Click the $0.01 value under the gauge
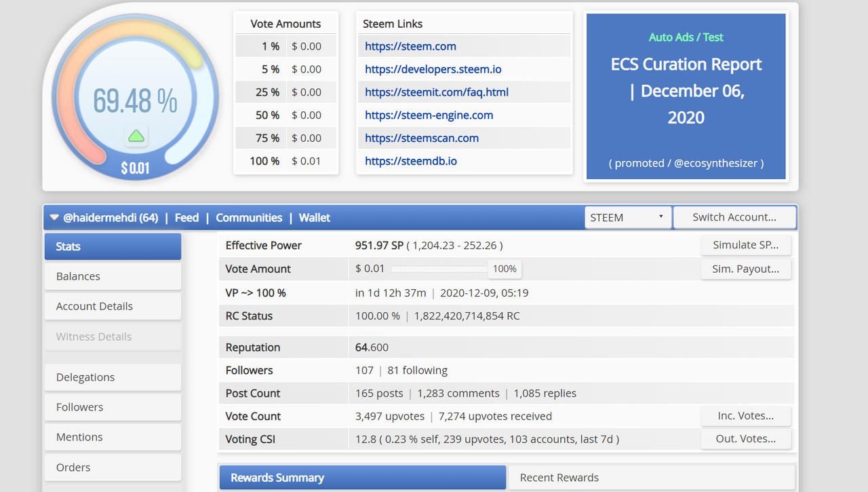Image resolution: width=868 pixels, height=492 pixels. pos(135,168)
